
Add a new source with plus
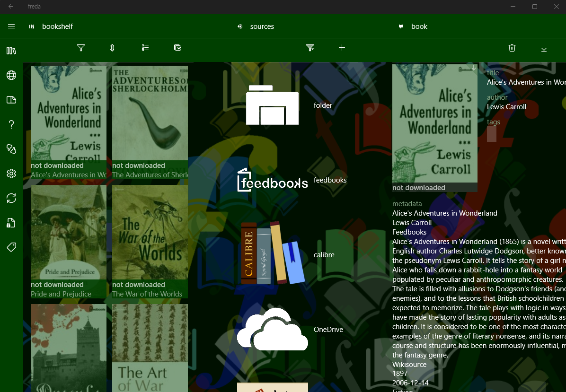(342, 48)
